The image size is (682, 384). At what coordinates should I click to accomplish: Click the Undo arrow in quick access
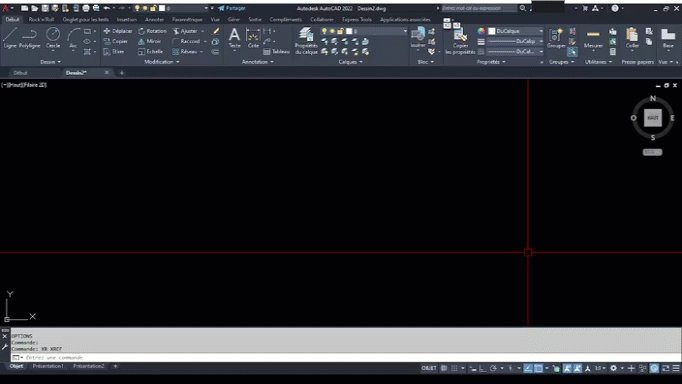106,8
